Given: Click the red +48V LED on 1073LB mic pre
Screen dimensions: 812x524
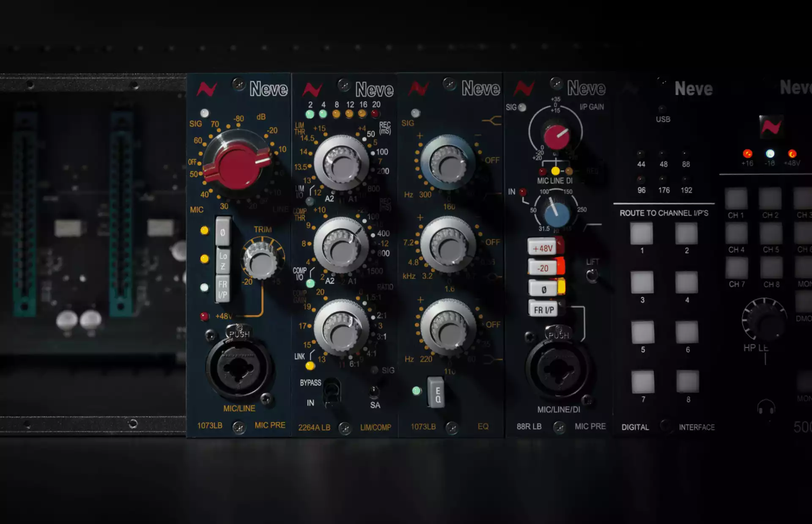Looking at the screenshot, I should click(x=205, y=316).
